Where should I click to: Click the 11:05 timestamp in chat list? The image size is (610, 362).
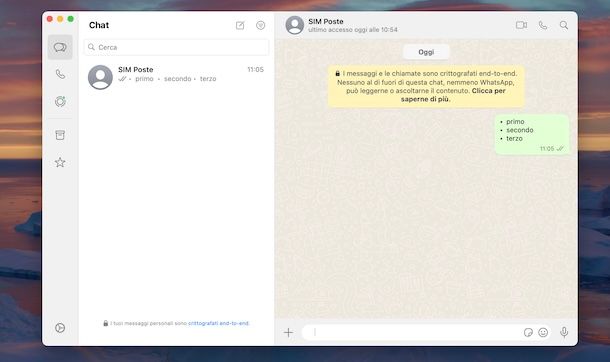(256, 70)
